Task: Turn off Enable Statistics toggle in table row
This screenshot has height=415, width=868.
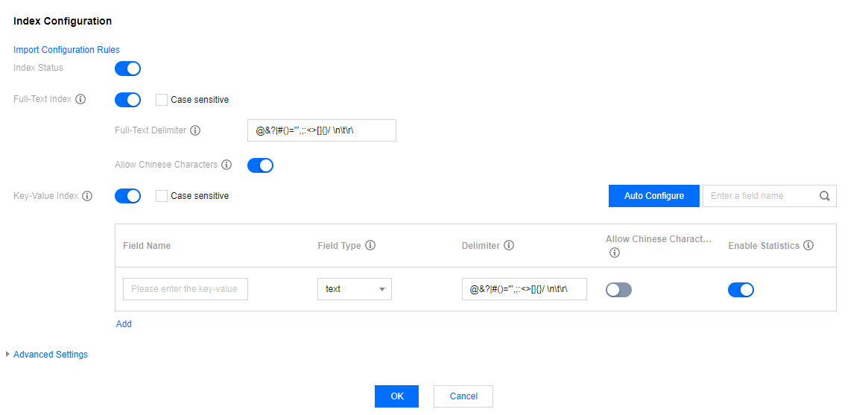Action: click(741, 289)
